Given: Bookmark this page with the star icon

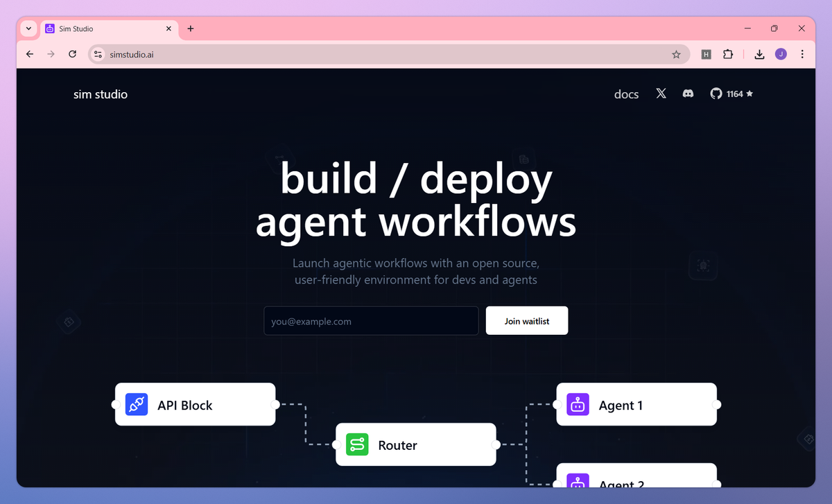Looking at the screenshot, I should [676, 54].
